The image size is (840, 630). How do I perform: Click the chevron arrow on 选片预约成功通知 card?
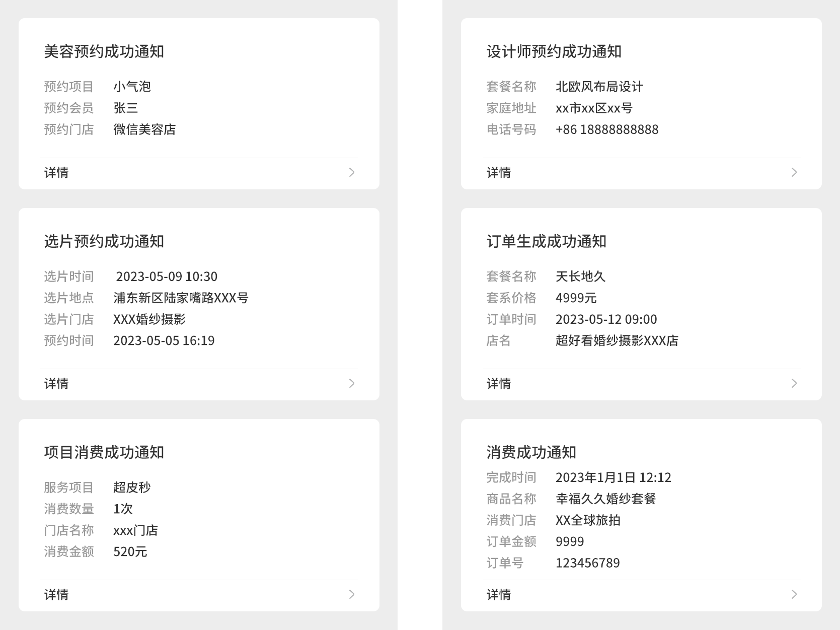[352, 383]
